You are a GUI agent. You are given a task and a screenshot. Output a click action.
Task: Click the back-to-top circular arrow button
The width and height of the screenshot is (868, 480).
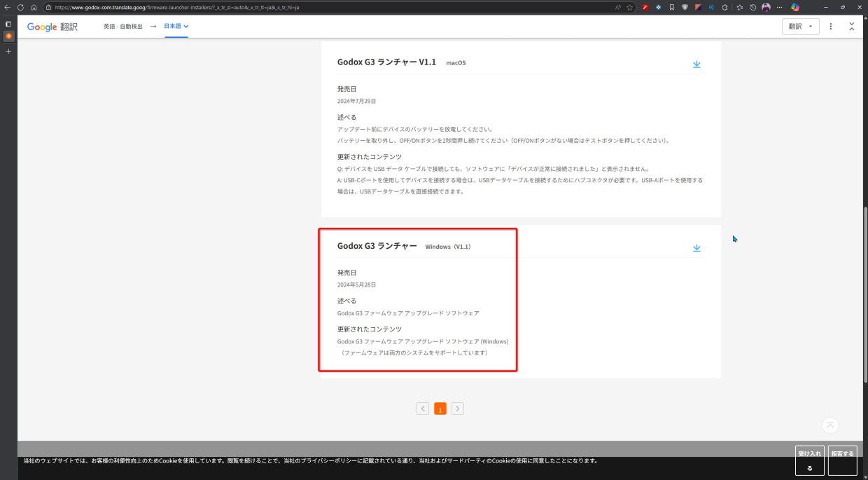[x=830, y=425]
